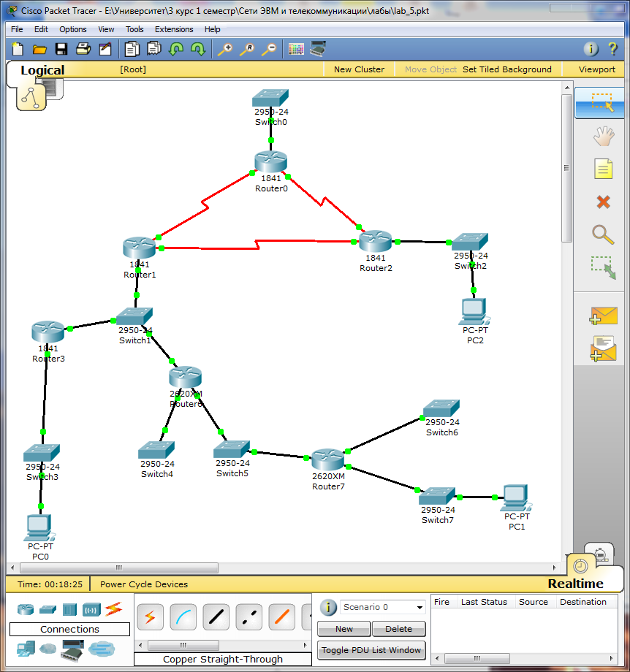Viewport: 630px width, 672px height.
Task: Select the End Devices category icon
Action: pos(26,649)
